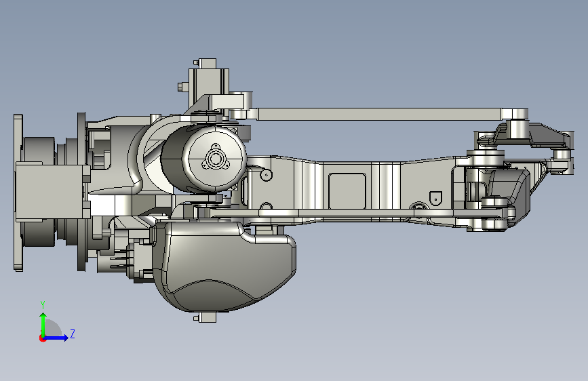Select the bolt beneath the rounded housing
Viewport: 588px width, 381px height.
pyautogui.click(x=205, y=318)
